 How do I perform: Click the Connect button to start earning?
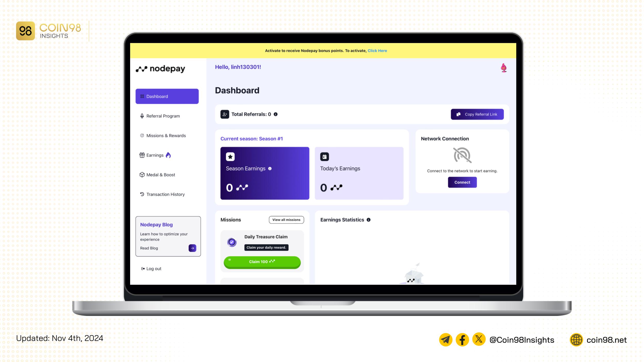[x=462, y=182]
